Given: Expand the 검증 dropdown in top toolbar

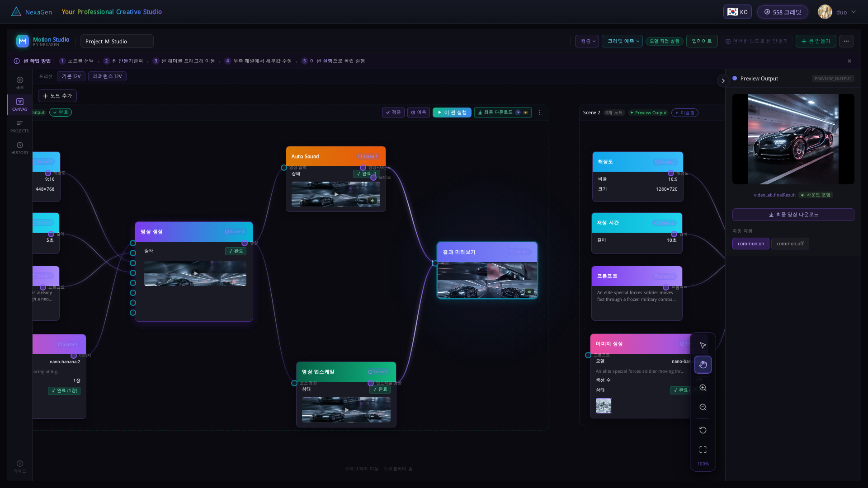Looking at the screenshot, I should (x=587, y=41).
